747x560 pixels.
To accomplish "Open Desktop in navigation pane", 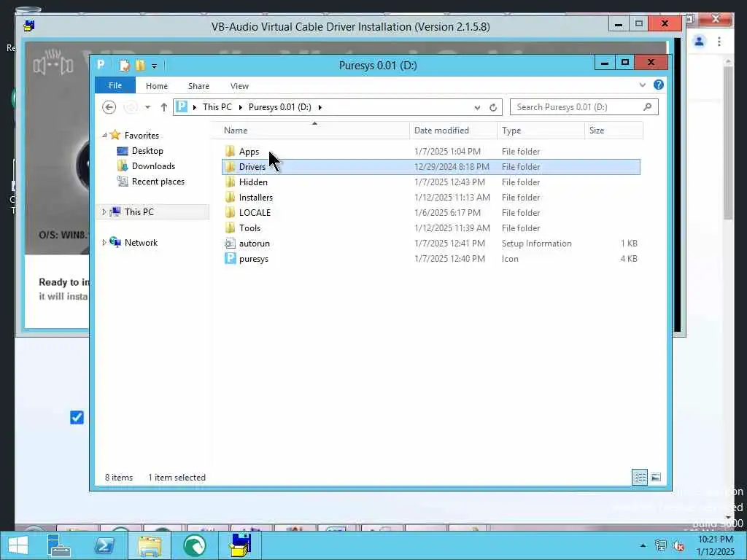I will coord(147,150).
